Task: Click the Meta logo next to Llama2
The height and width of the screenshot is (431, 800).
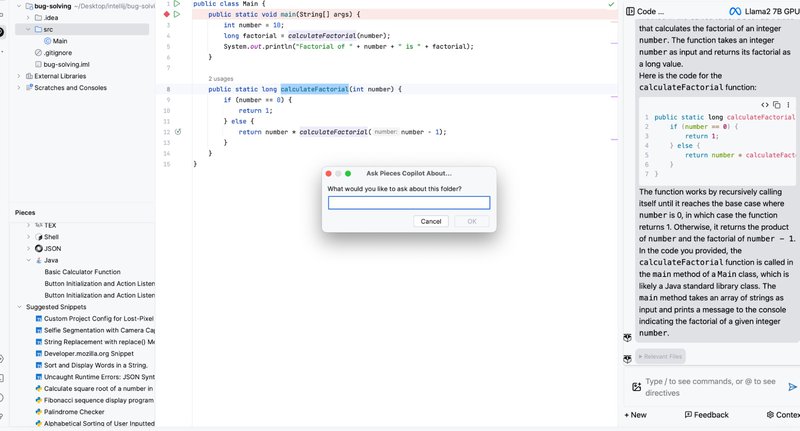Action: (735, 11)
